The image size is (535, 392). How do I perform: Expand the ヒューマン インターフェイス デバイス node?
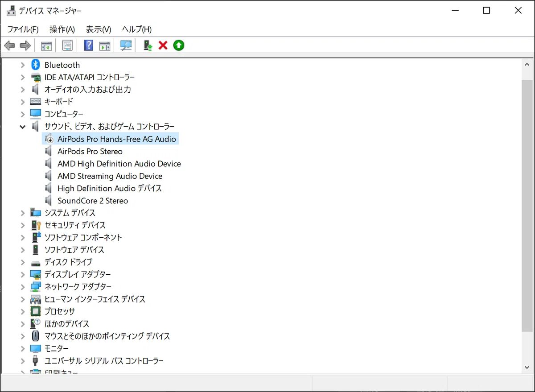coord(22,299)
